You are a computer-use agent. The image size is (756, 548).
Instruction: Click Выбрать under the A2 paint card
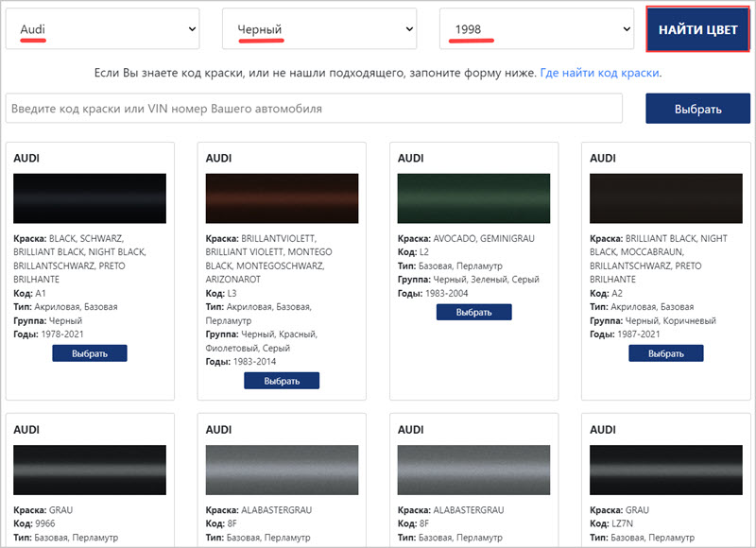coord(666,353)
